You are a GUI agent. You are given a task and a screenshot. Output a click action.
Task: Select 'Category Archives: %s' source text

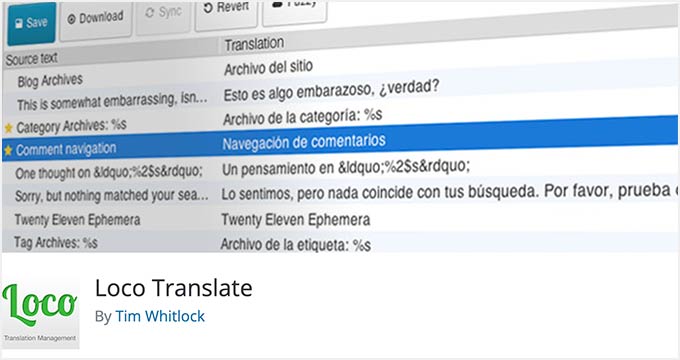click(71, 126)
